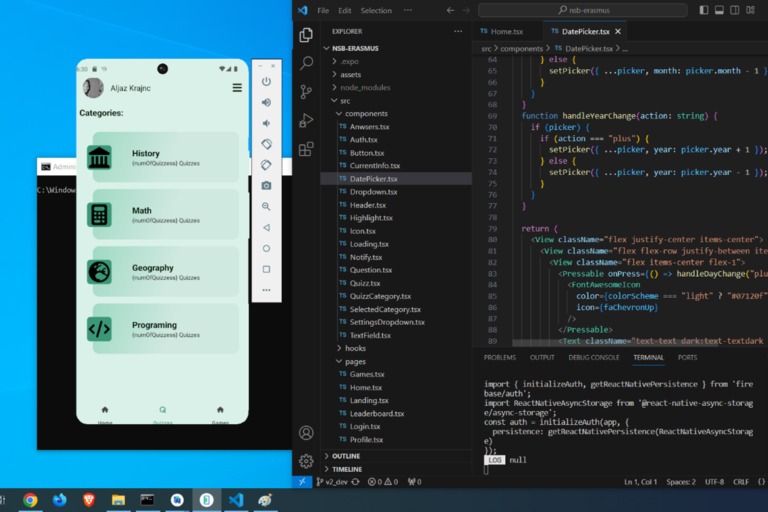768x512 pixels.
Task: Open the hamburger menu in the app
Action: click(x=237, y=88)
